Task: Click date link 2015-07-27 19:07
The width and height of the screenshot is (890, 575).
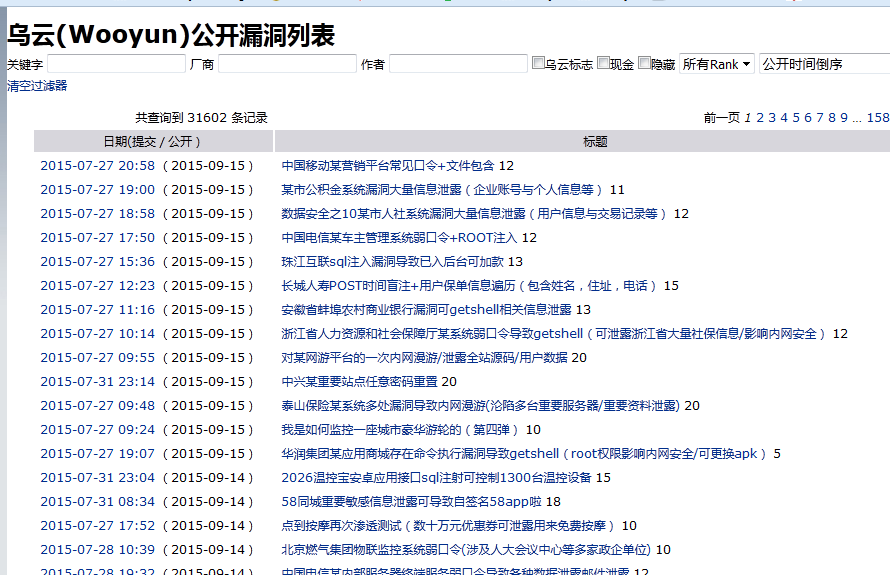Action: point(98,454)
